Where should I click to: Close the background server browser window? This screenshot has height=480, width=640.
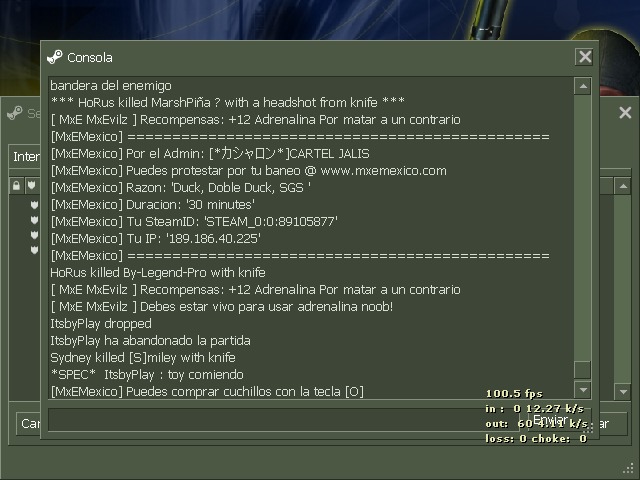[x=625, y=112]
